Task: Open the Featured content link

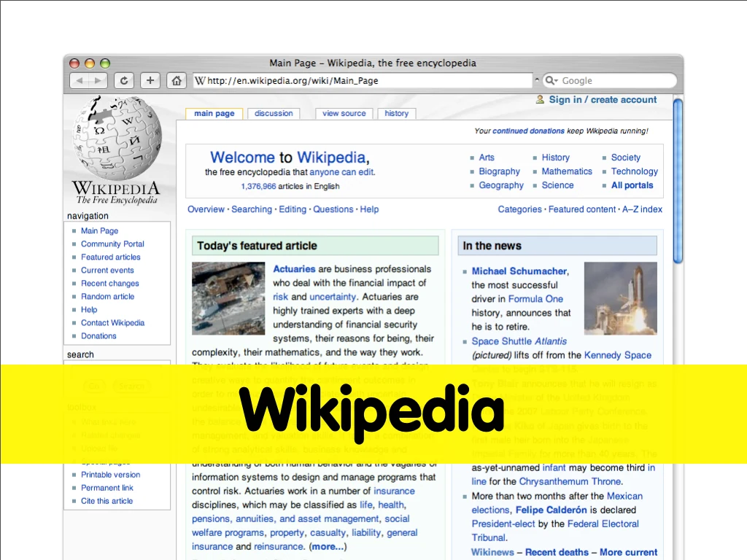Action: [581, 209]
